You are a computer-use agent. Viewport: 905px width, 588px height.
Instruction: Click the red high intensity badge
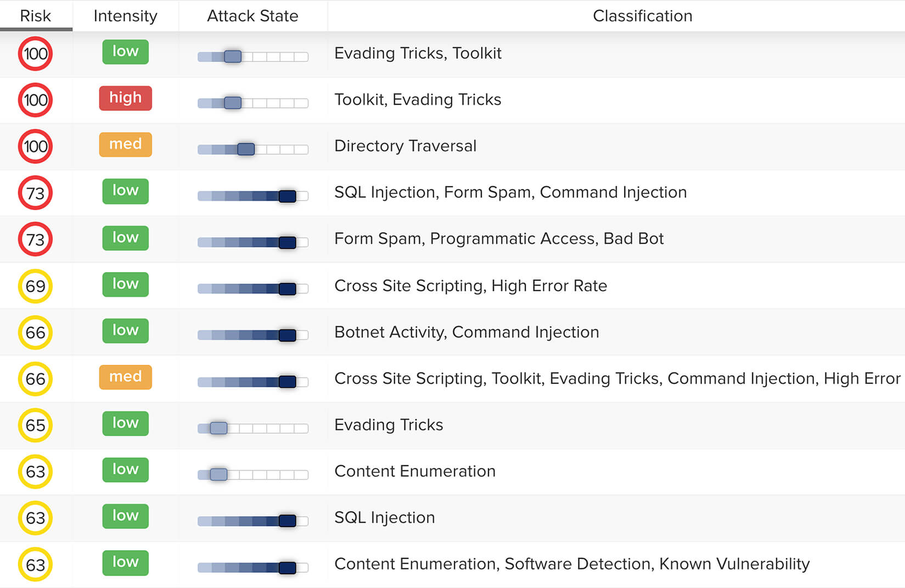(125, 98)
